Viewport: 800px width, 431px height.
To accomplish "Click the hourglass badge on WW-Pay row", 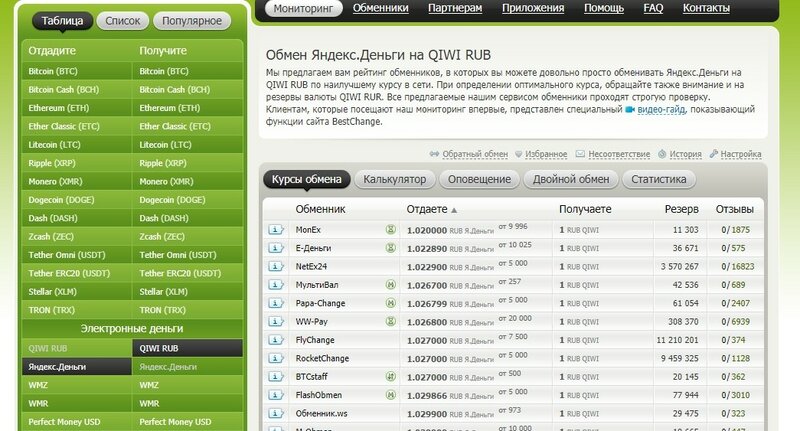I will [391, 320].
